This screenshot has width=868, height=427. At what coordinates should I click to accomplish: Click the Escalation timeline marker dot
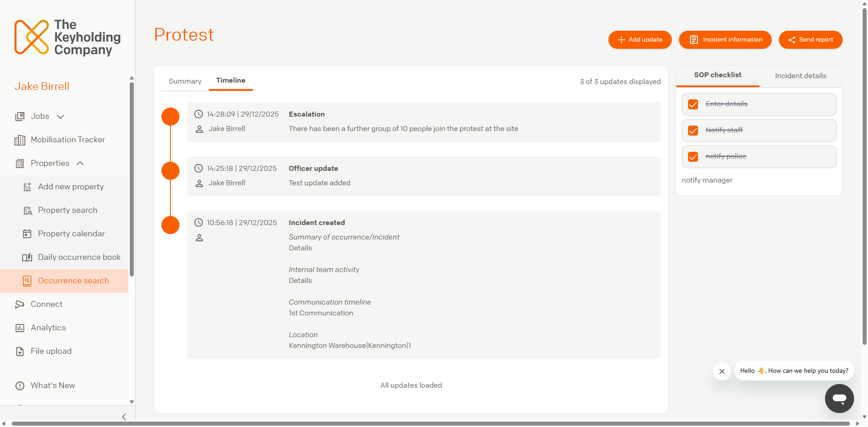pos(170,117)
